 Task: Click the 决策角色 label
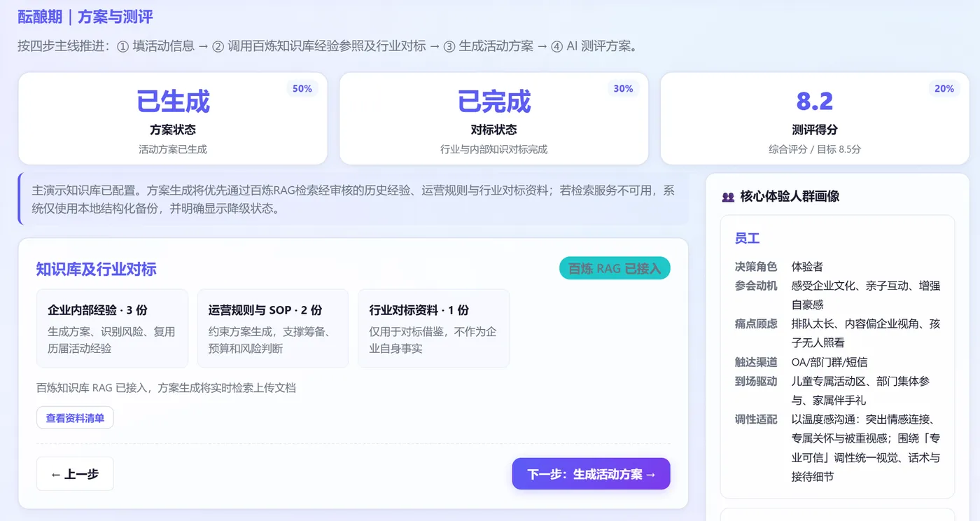[756, 267]
